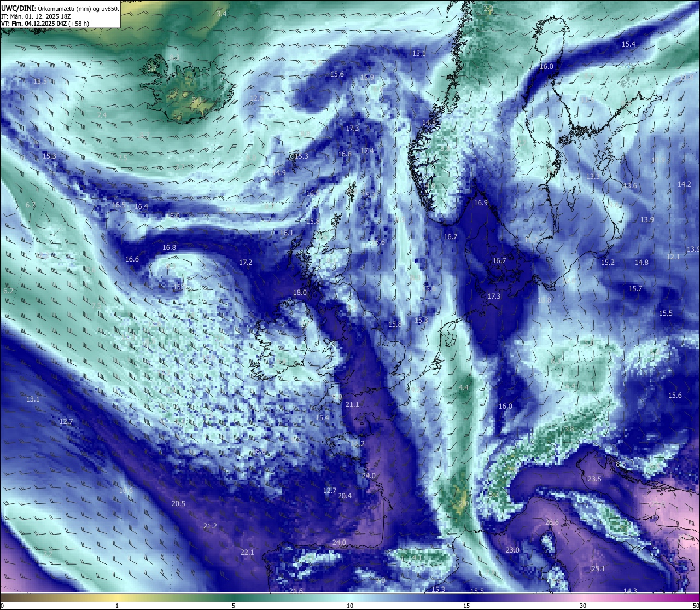Click the 20.4 value in Bay of Biscay
Viewport: 700px width, 610px height.
(x=345, y=496)
